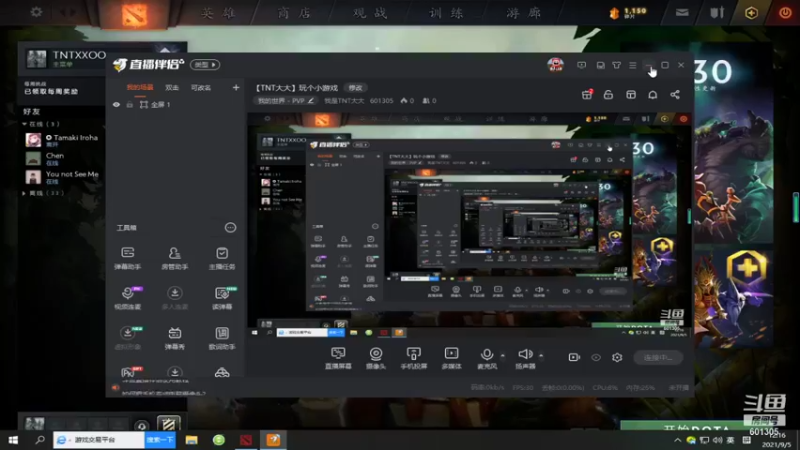
Task: Show hidden system tray icons chevron
Action: tap(677, 440)
